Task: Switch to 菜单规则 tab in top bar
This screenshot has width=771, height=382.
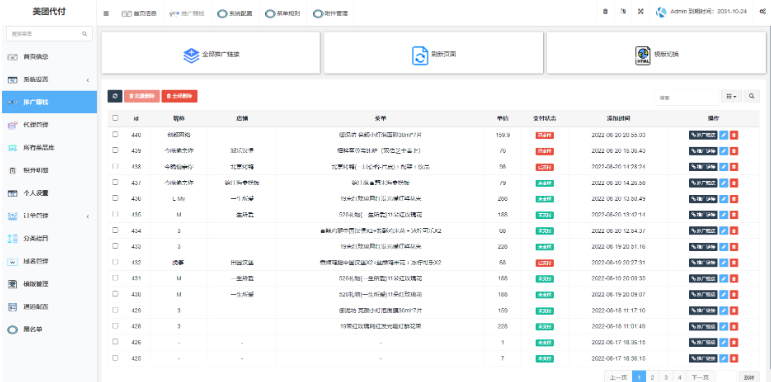Action: 283,14
